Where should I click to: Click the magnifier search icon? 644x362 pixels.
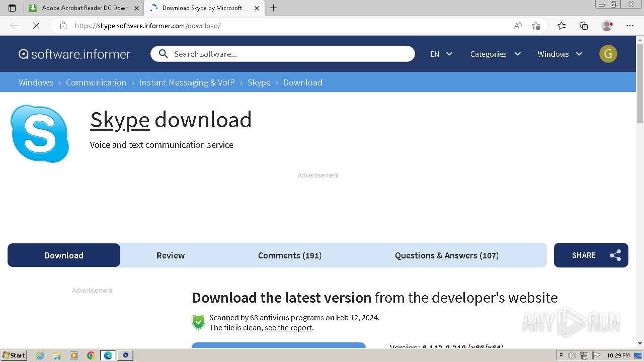click(163, 54)
